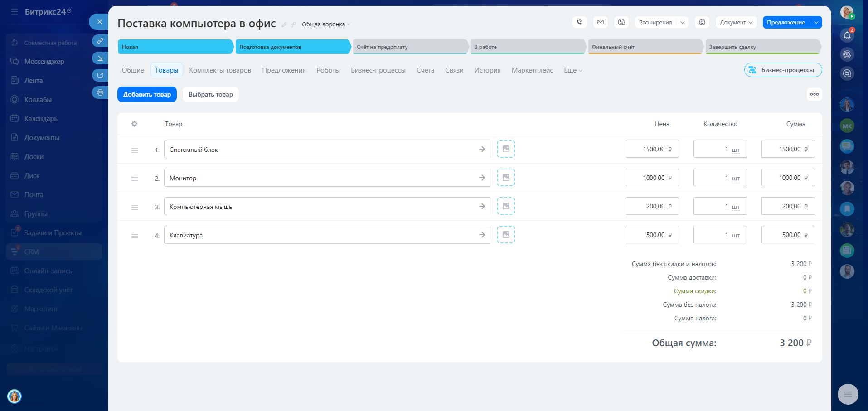The height and width of the screenshot is (411, 868).
Task: Open notifications bell icon
Action: click(847, 35)
